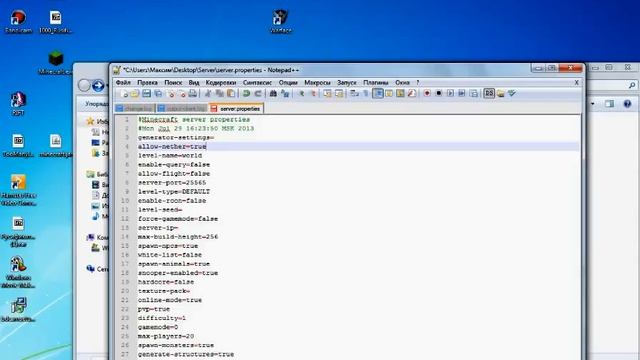Viewport: 640px width, 360px height.
Task: Switch to the server.properties tab
Action: click(236, 109)
